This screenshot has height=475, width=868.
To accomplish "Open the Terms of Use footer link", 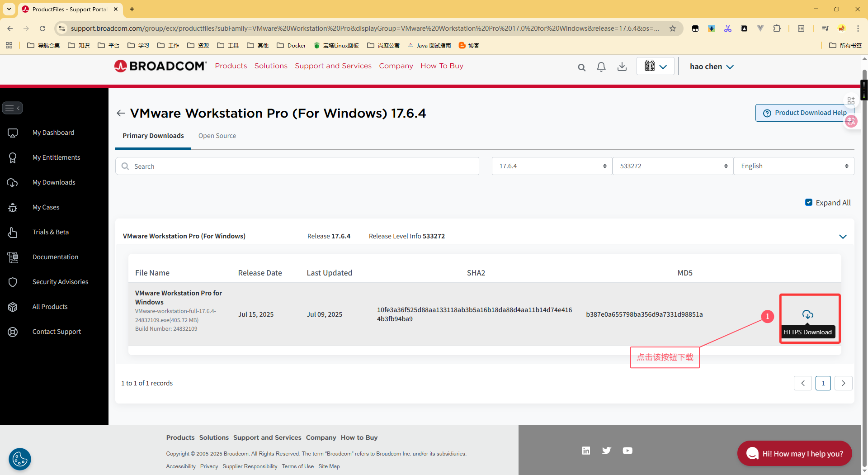I will coord(297,466).
